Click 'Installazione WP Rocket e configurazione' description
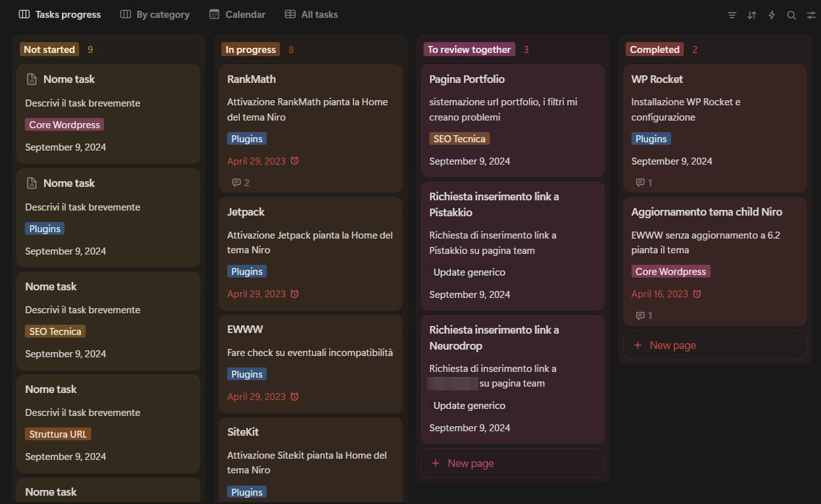The width and height of the screenshot is (821, 504). tap(686, 110)
